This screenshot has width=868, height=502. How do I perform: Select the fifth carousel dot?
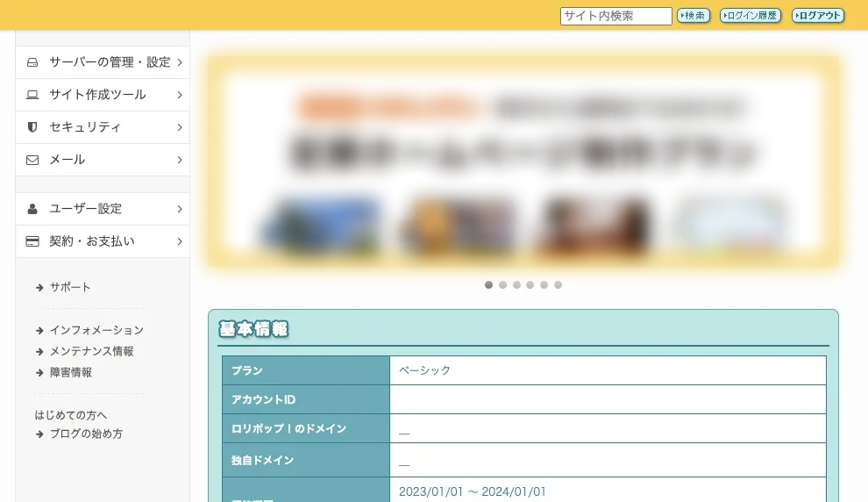[x=544, y=285]
